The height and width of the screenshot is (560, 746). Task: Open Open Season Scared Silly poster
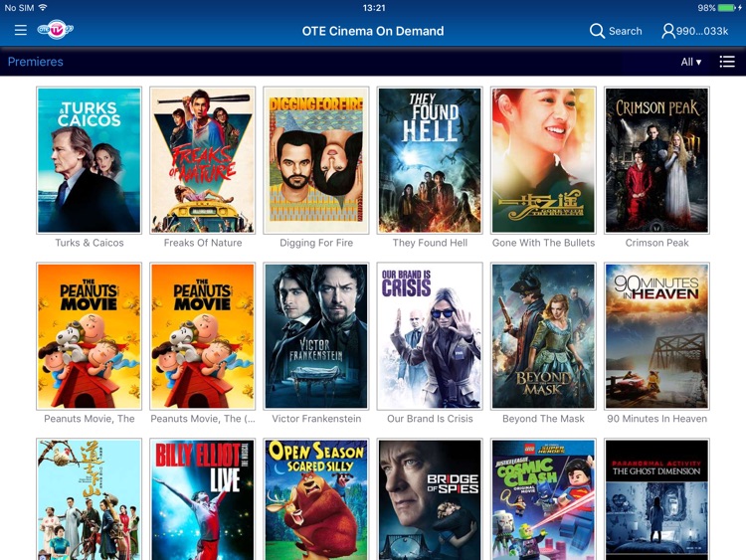click(316, 499)
